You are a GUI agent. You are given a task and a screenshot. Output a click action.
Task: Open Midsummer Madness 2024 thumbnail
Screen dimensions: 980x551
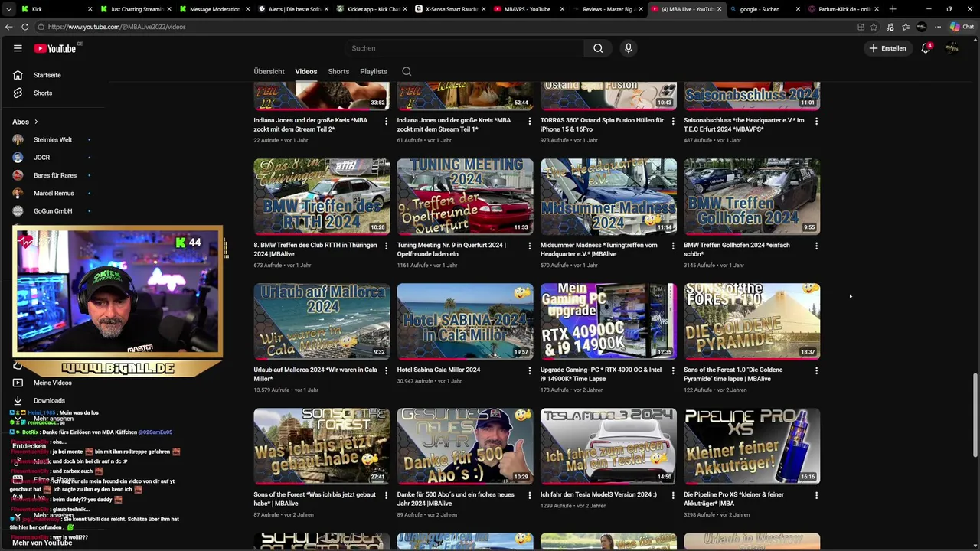pos(609,197)
